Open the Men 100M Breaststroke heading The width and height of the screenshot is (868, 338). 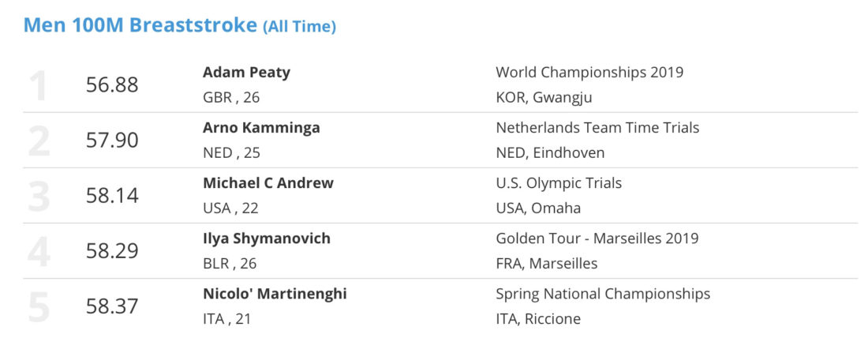[x=140, y=25]
